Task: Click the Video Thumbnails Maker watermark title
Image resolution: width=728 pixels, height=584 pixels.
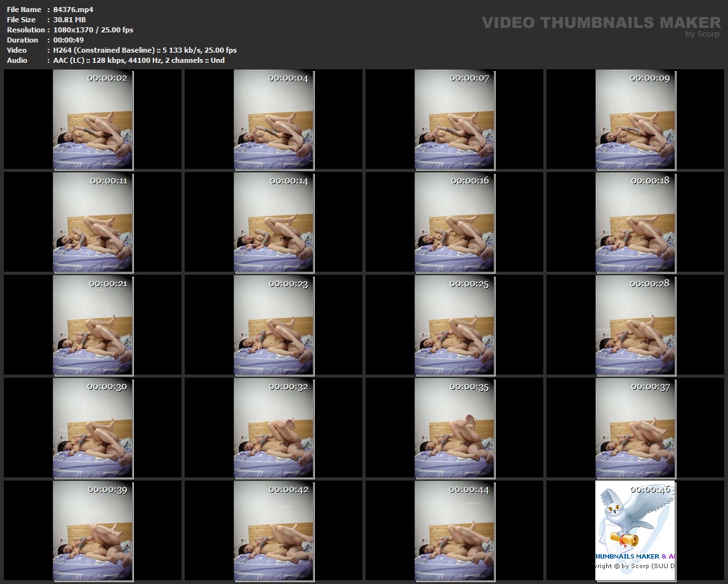Action: pos(600,23)
